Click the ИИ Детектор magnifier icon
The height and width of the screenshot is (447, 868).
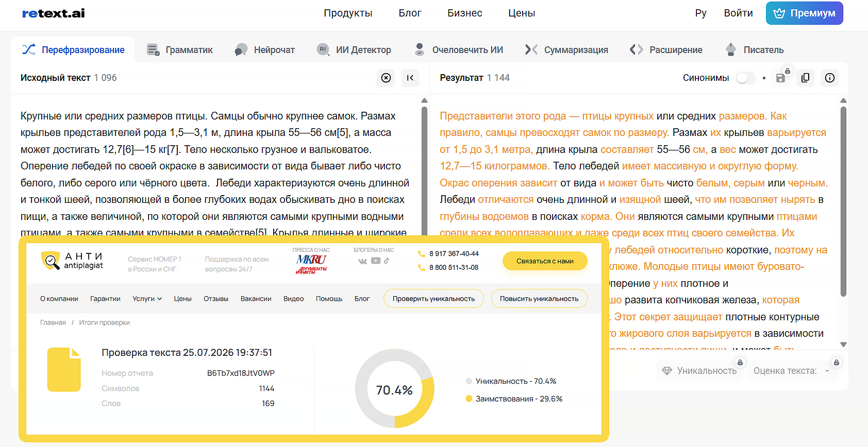tap(323, 50)
